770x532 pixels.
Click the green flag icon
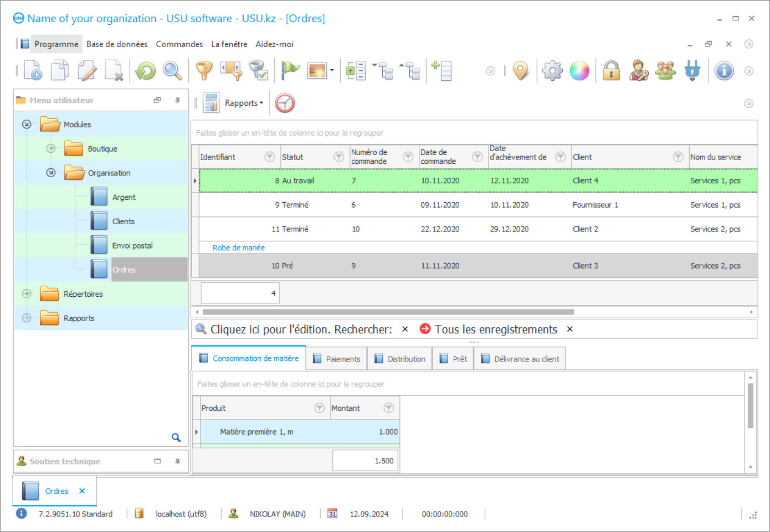point(290,71)
